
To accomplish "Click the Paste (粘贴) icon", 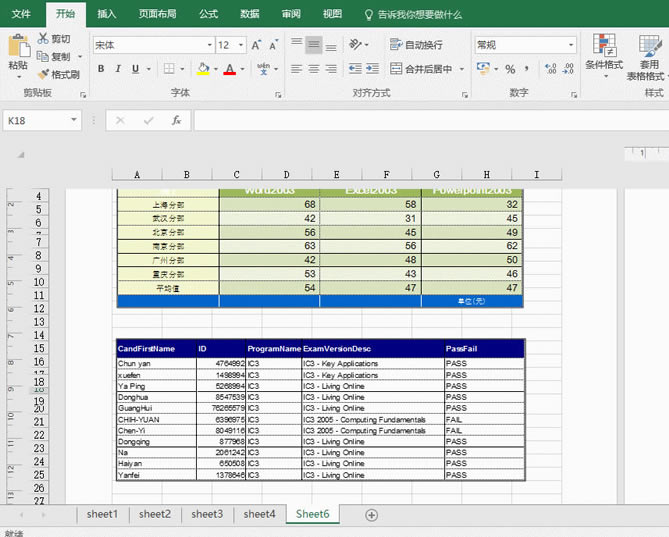I will pyautogui.click(x=18, y=47).
